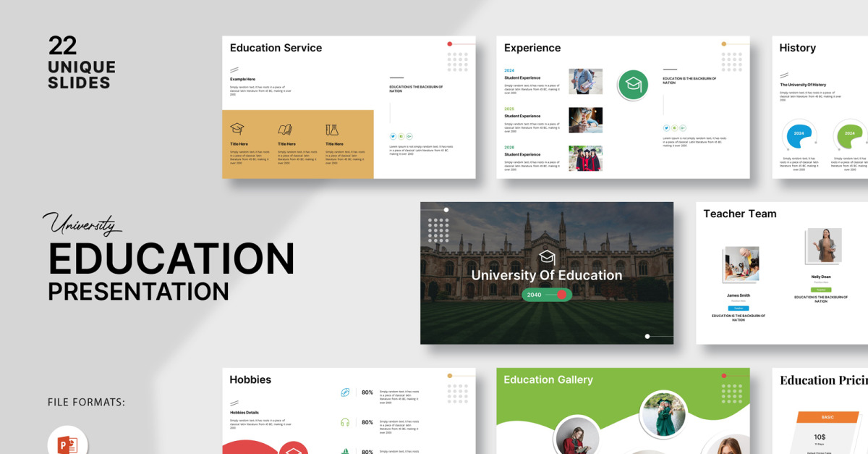Click the headphones icon in Hobbies slide
This screenshot has width=868, height=454.
pyautogui.click(x=345, y=422)
